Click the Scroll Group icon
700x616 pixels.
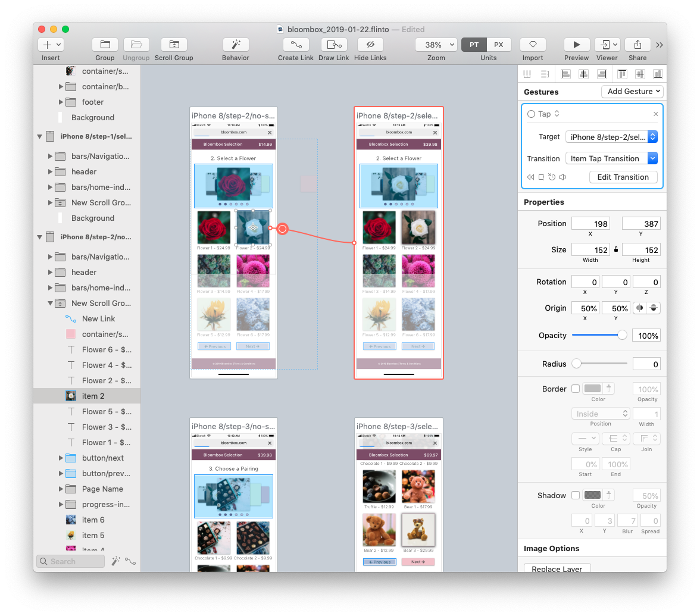click(x=174, y=45)
